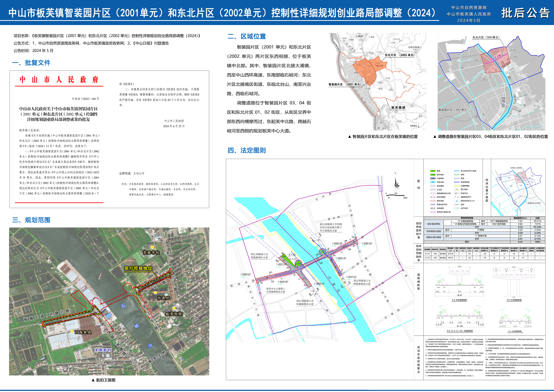This screenshot has width=554, height=392.
Task: Click the 现行控规线位 label on the satellite image
Action: click(x=138, y=268)
